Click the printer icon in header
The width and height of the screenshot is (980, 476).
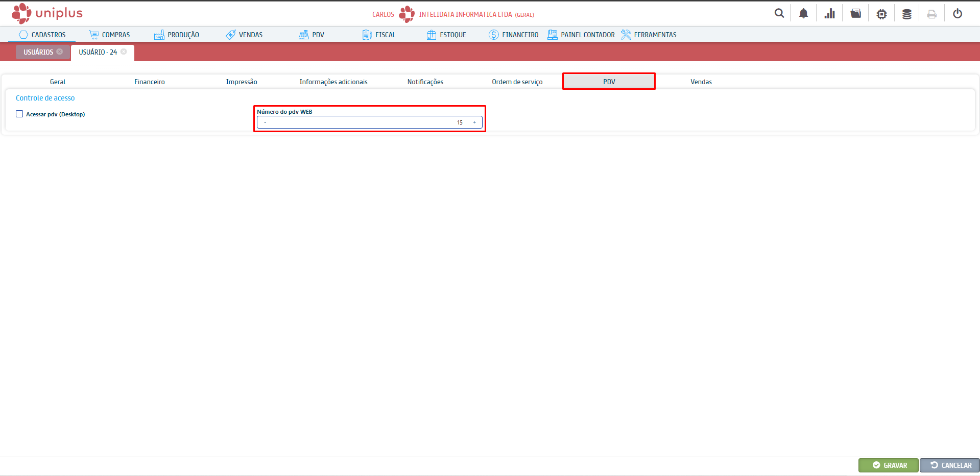click(x=931, y=14)
